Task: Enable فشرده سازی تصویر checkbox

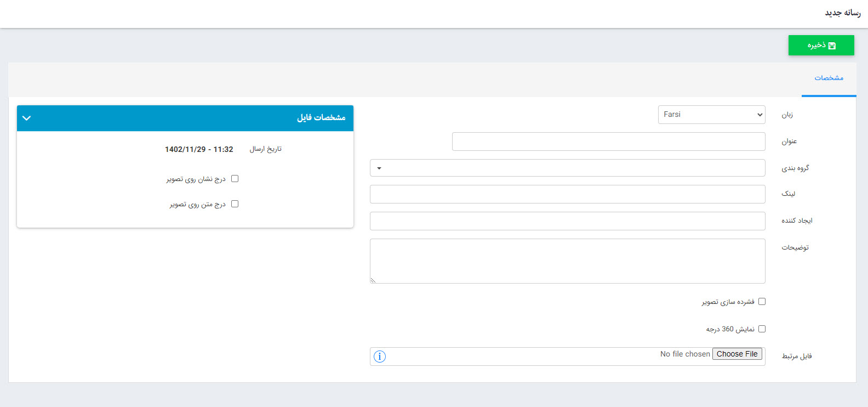Action: [x=762, y=302]
